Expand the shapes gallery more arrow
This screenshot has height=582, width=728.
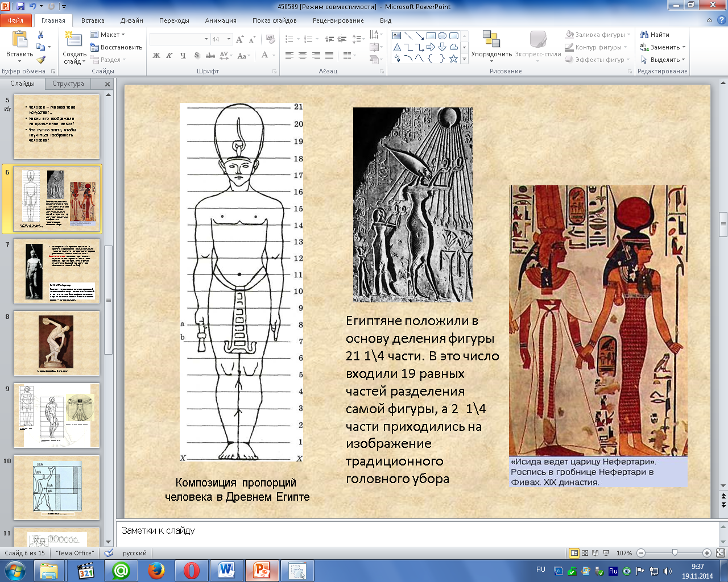pos(465,59)
